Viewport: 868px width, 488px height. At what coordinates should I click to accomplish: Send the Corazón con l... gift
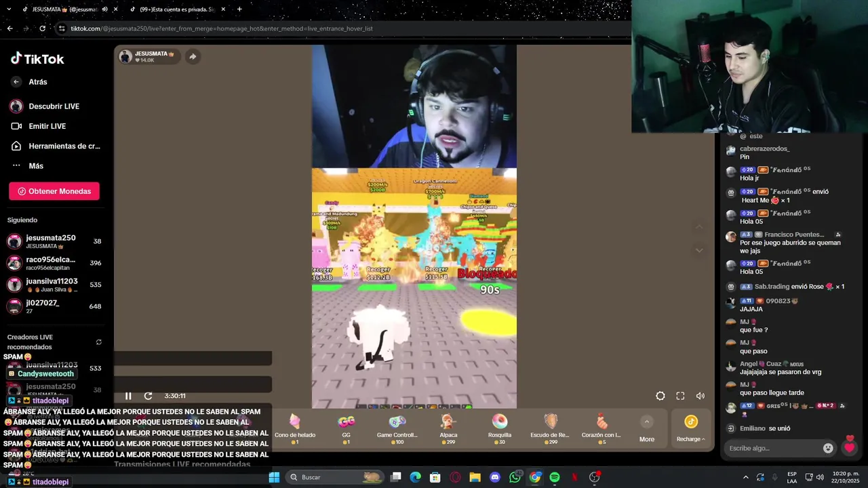click(x=601, y=429)
